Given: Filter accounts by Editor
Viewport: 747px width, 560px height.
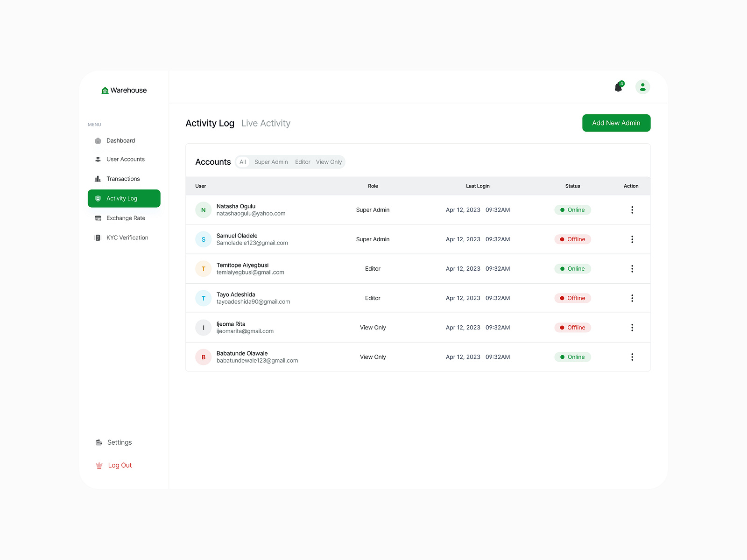Looking at the screenshot, I should [303, 162].
